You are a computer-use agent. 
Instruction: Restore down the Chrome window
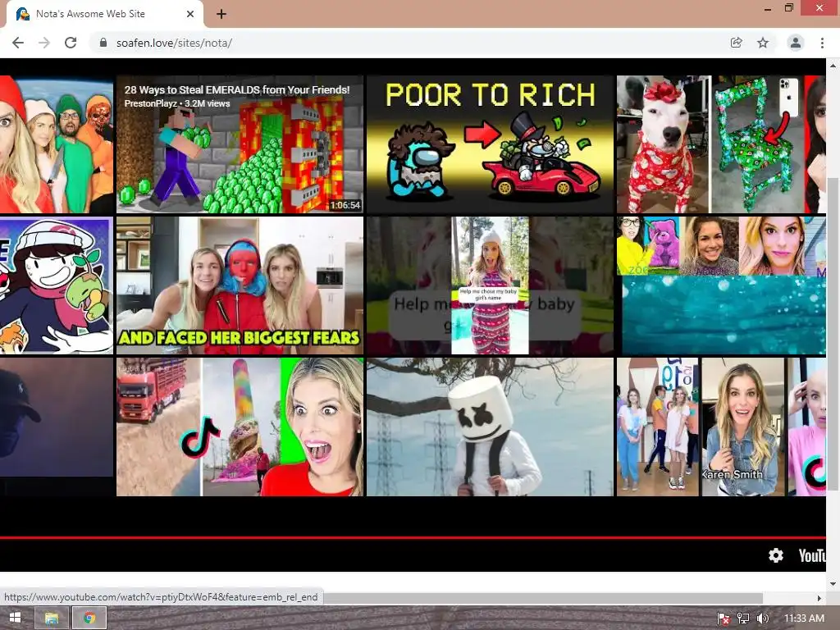788,8
